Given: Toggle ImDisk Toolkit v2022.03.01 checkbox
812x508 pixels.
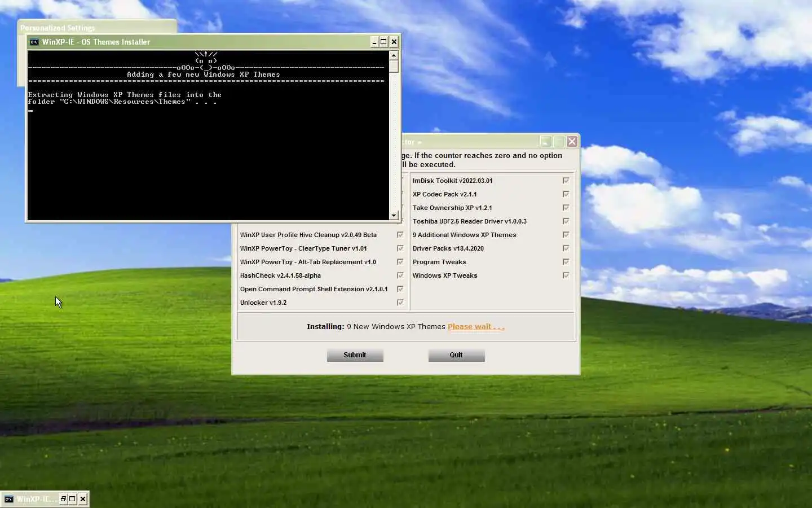Looking at the screenshot, I should [x=566, y=181].
